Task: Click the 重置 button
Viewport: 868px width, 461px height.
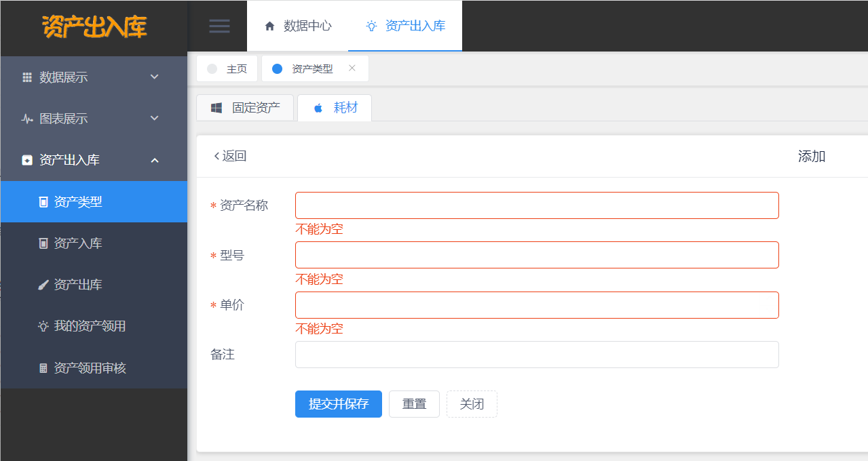Action: (414, 404)
